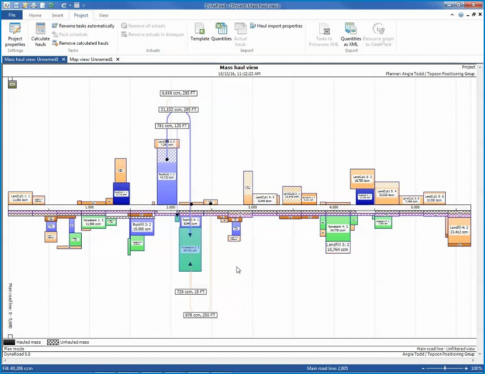Export Quantities as XML
485x374 pixels.
[351, 35]
